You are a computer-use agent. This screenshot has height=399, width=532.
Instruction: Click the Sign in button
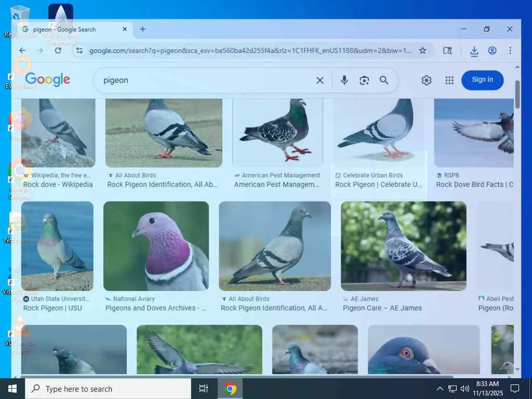(483, 80)
